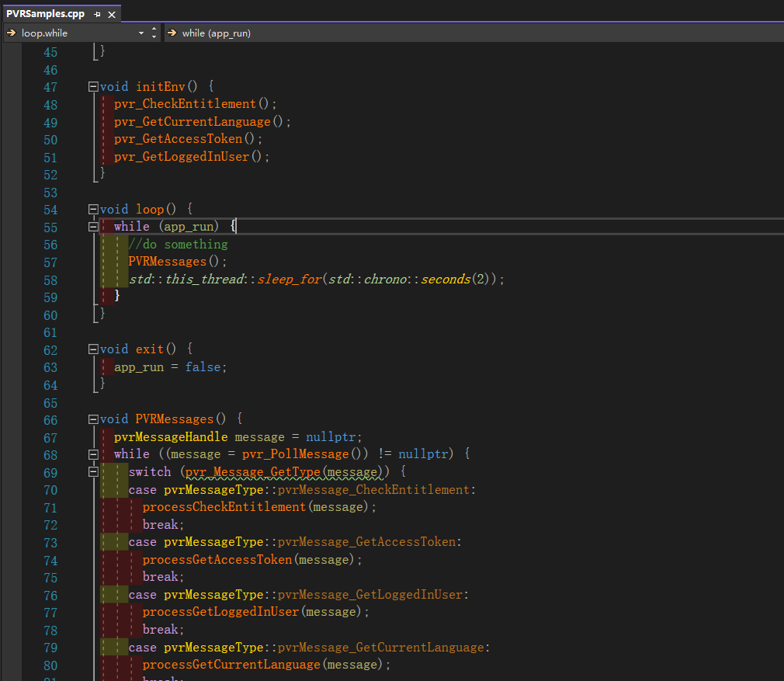
Task: Click the arrow icon beside loop.while
Action: point(11,33)
